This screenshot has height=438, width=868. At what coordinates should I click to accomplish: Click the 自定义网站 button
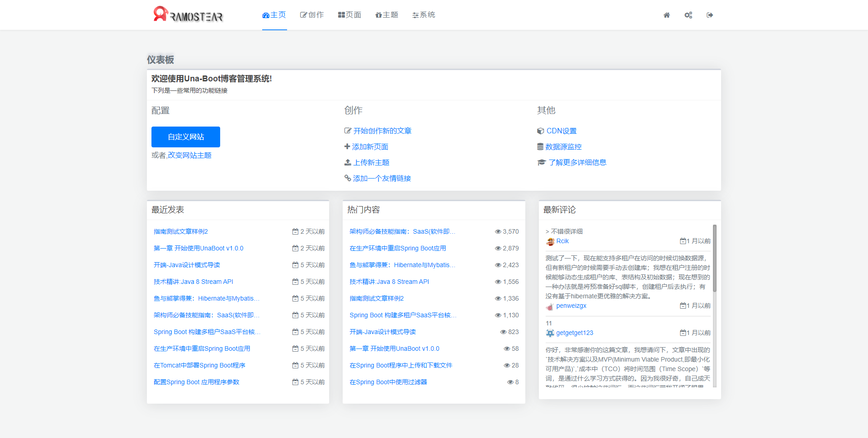[x=186, y=137]
